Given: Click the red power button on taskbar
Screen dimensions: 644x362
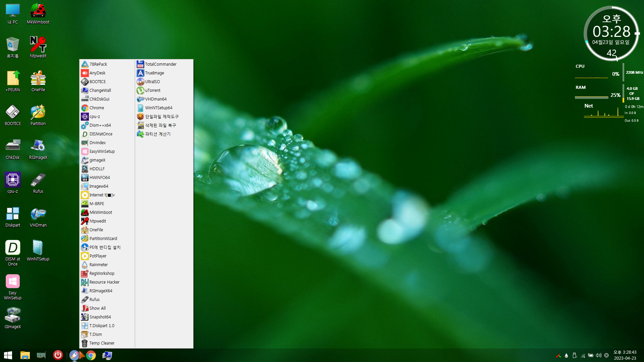Looking at the screenshot, I should [x=58, y=355].
